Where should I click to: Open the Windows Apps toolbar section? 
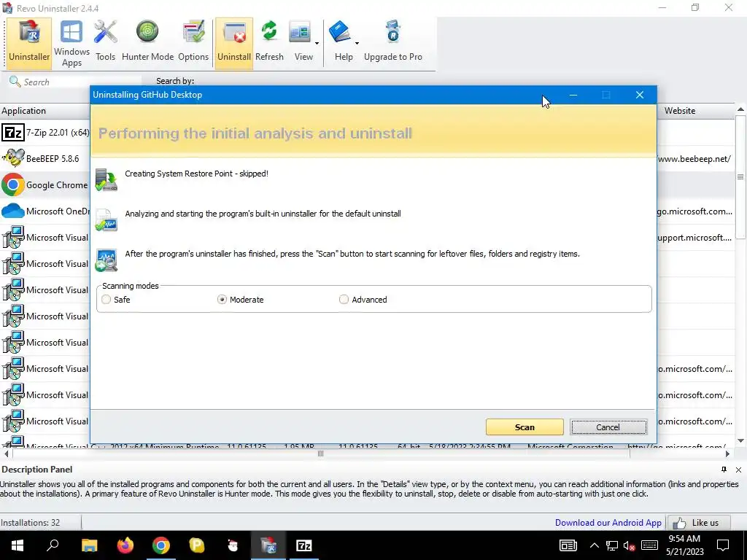71,43
